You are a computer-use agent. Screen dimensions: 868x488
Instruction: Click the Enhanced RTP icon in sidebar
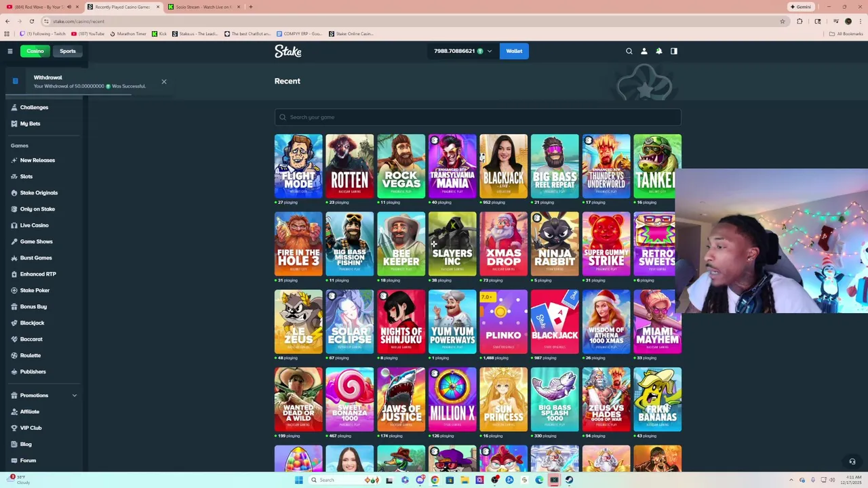tap(14, 274)
